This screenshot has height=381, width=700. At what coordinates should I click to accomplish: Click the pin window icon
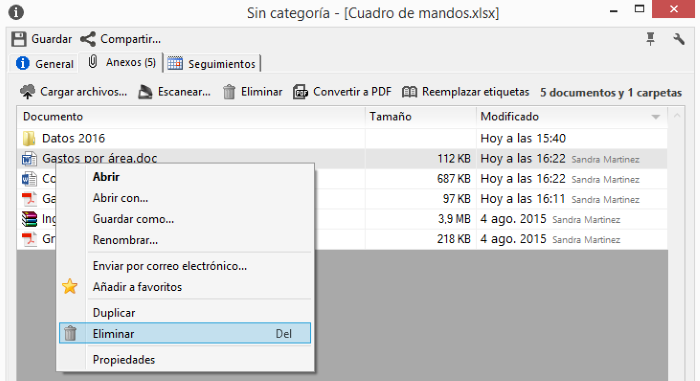pyautogui.click(x=650, y=39)
